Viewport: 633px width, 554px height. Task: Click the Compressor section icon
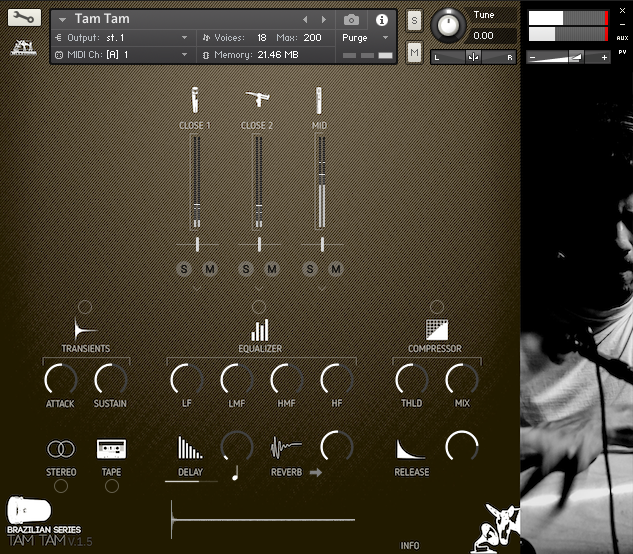coord(435,329)
